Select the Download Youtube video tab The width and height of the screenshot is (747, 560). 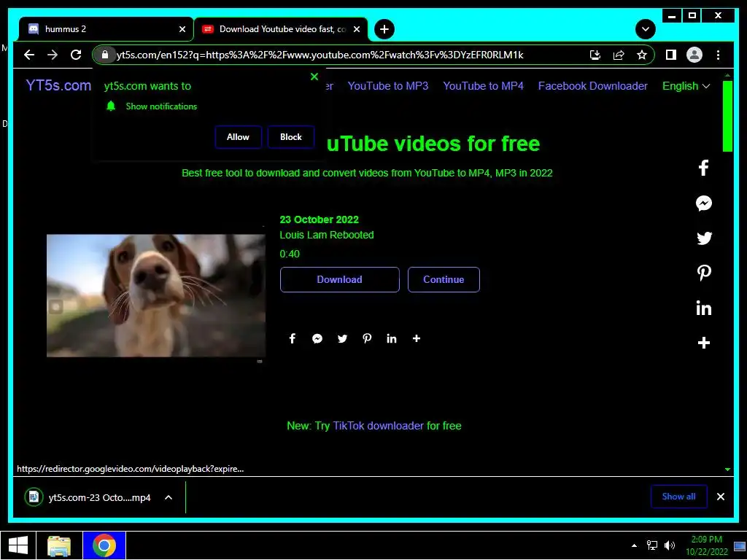[x=281, y=29]
